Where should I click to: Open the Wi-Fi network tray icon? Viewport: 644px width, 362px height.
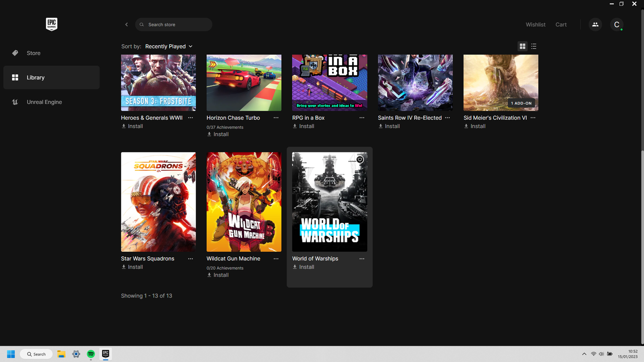coord(594,354)
